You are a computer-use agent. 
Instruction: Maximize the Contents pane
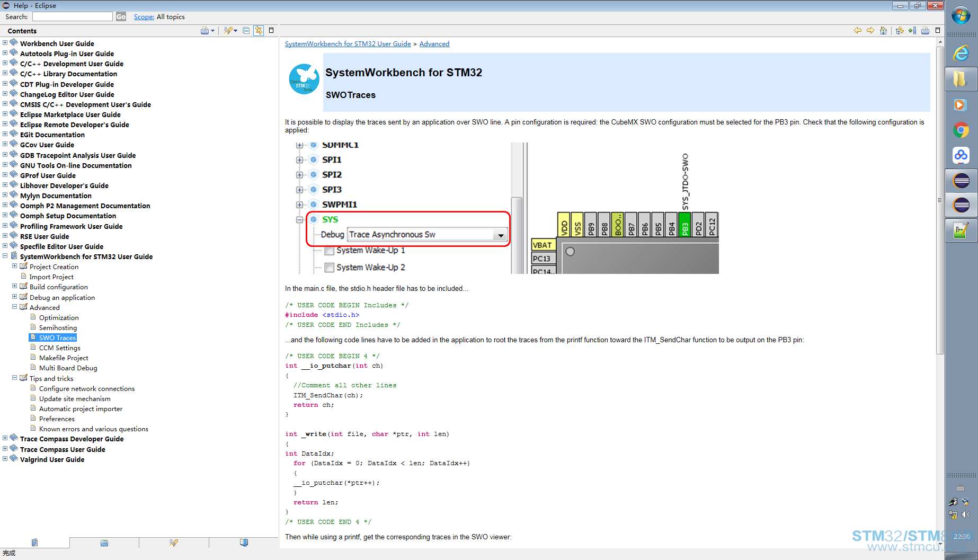pyautogui.click(x=271, y=30)
